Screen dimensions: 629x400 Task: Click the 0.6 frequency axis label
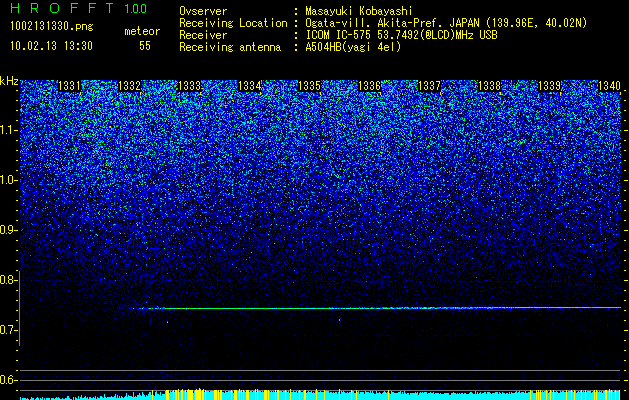9,380
